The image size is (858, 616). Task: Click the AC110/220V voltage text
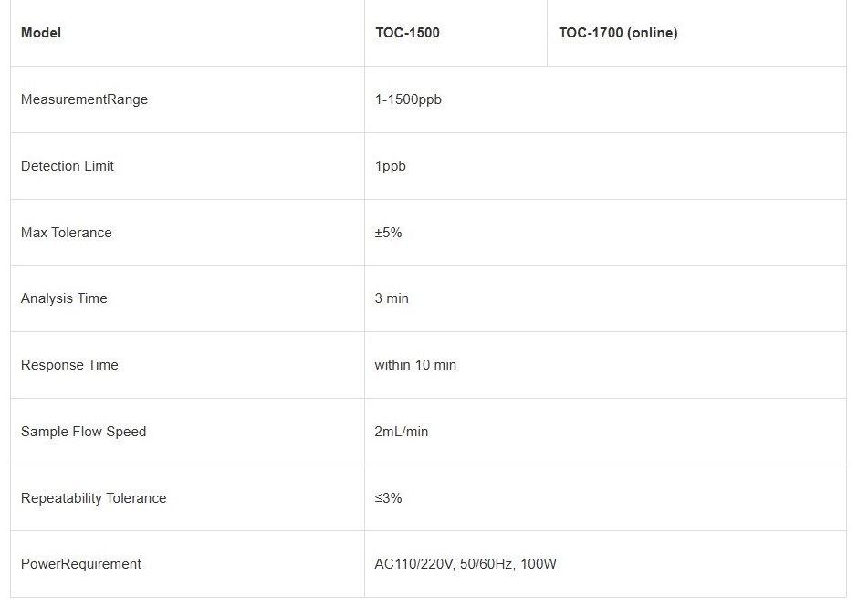point(414,564)
